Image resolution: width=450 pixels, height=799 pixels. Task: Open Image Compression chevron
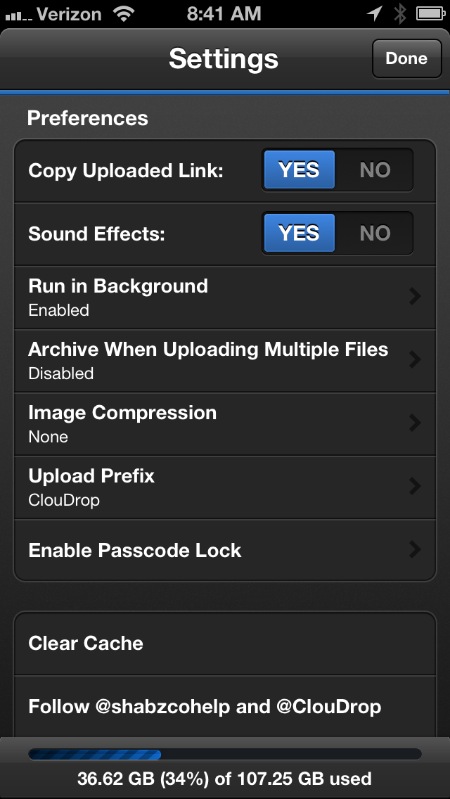(x=415, y=423)
